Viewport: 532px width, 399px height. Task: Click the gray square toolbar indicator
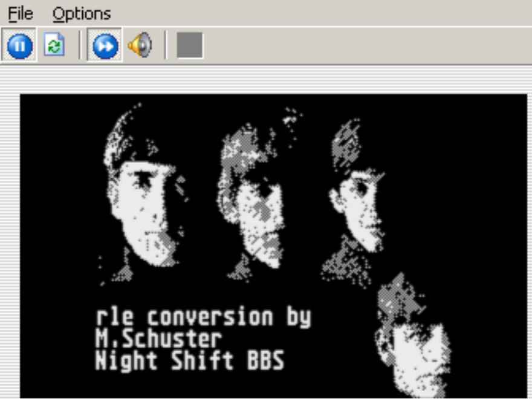[x=190, y=46]
